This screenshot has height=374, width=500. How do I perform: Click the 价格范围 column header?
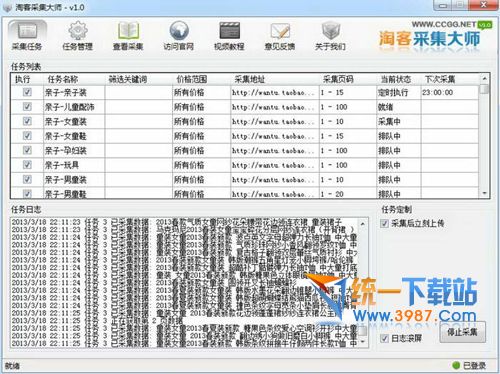192,79
